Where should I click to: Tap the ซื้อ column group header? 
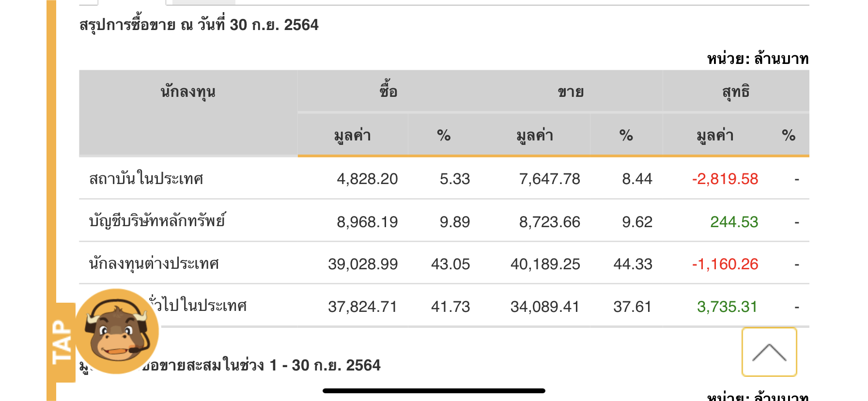388,92
